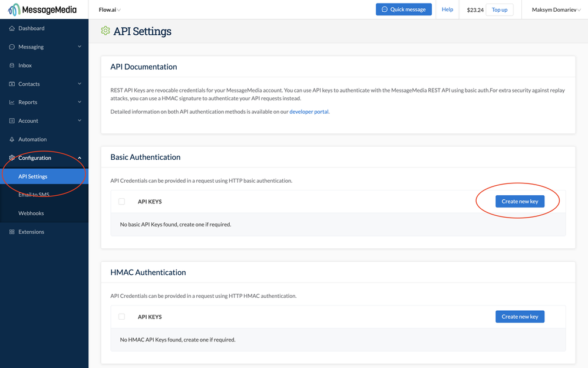
Task: Select API Settings in the sidebar
Action: 44,176
